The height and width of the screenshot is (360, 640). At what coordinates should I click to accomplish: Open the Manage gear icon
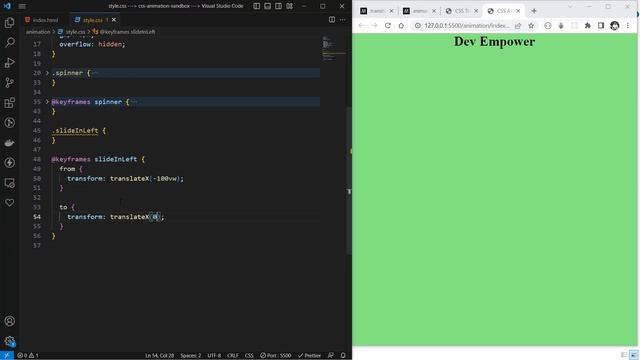pos(9,341)
